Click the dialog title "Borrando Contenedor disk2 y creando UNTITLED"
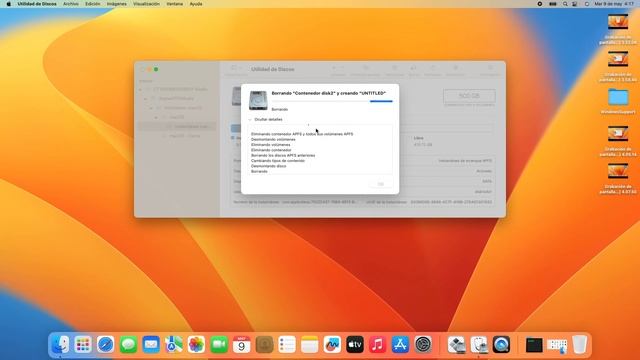The image size is (640, 360). [329, 93]
